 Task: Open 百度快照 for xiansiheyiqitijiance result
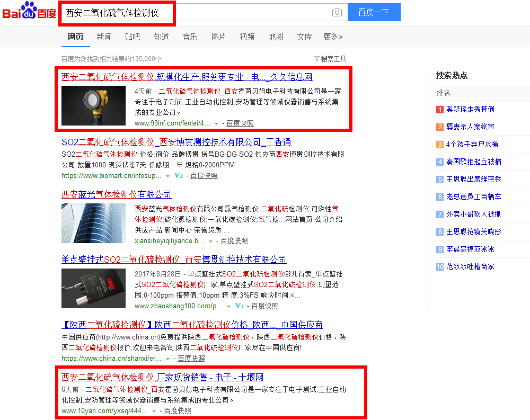(234, 241)
